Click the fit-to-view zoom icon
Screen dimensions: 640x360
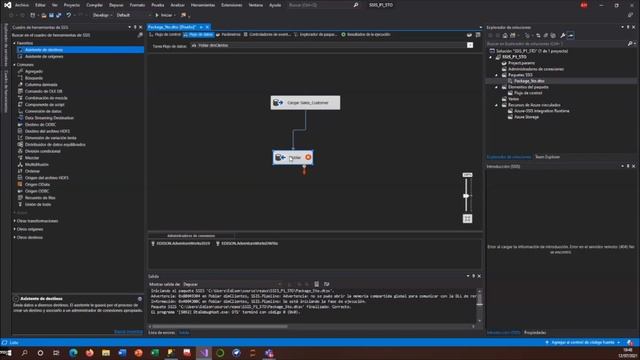467,219
